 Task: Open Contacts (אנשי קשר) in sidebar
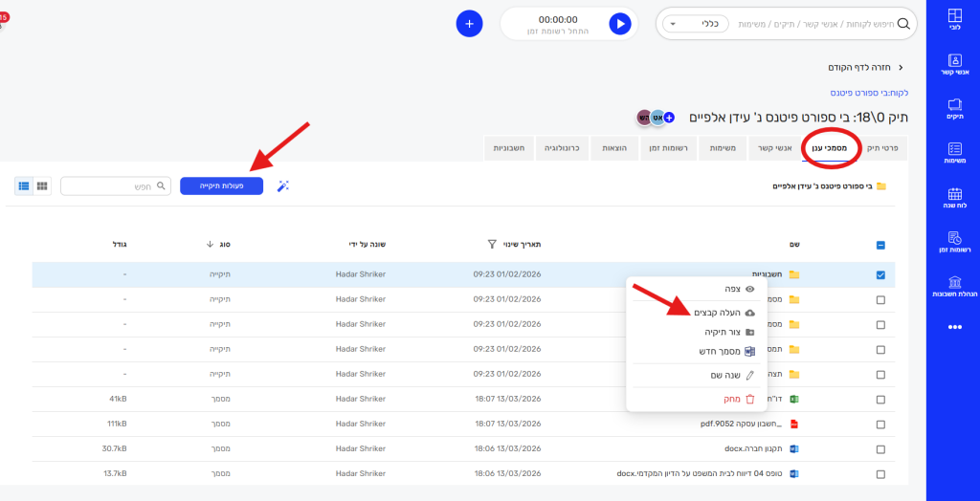point(953,65)
